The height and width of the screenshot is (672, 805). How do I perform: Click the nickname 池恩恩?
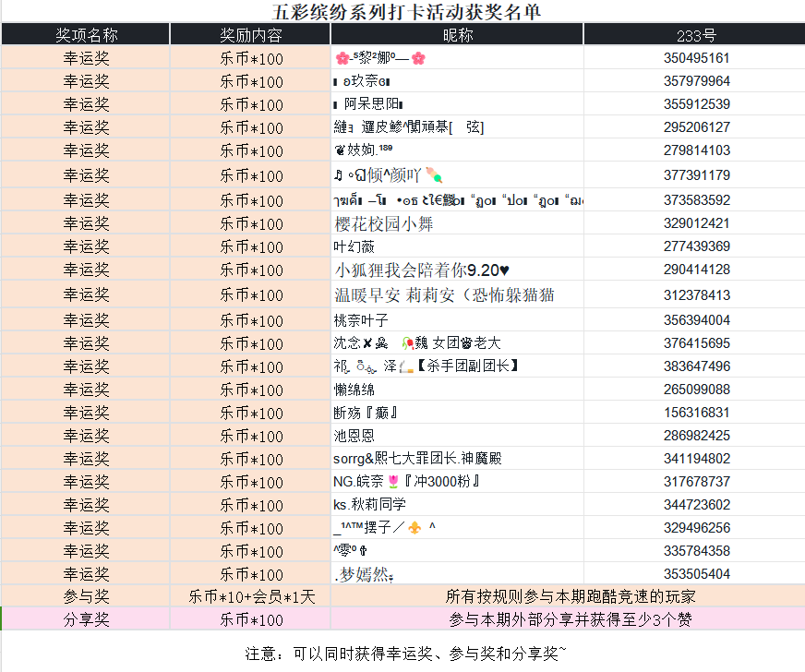[354, 436]
